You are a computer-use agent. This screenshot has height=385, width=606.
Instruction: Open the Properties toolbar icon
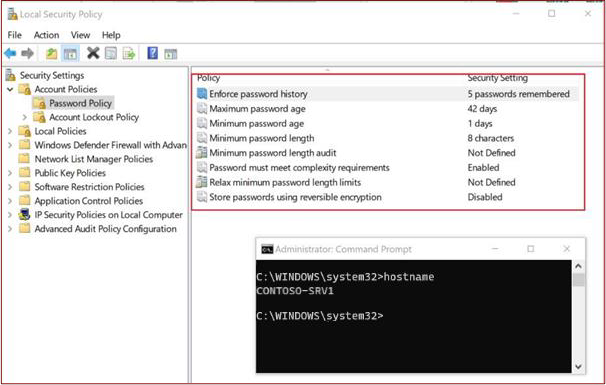coord(111,53)
